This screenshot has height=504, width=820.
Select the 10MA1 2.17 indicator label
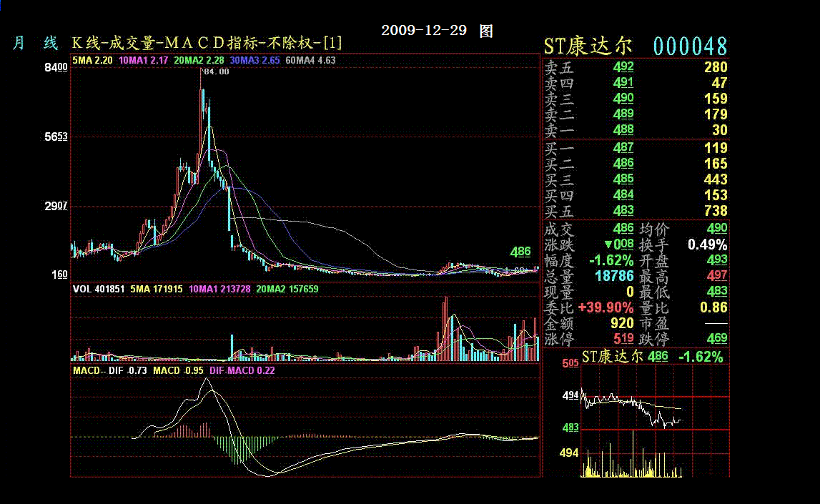point(143,60)
